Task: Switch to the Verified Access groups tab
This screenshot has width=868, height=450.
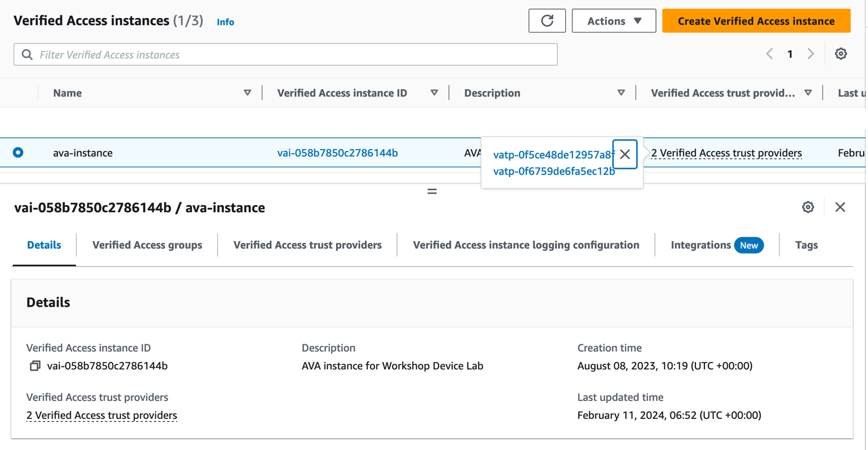Action: pyautogui.click(x=147, y=245)
